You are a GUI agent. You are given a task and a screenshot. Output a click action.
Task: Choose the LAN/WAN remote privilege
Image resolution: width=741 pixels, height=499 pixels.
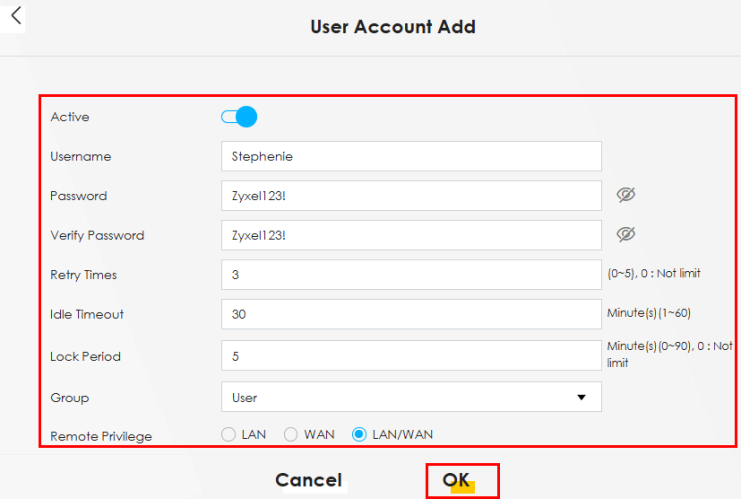pos(359,435)
